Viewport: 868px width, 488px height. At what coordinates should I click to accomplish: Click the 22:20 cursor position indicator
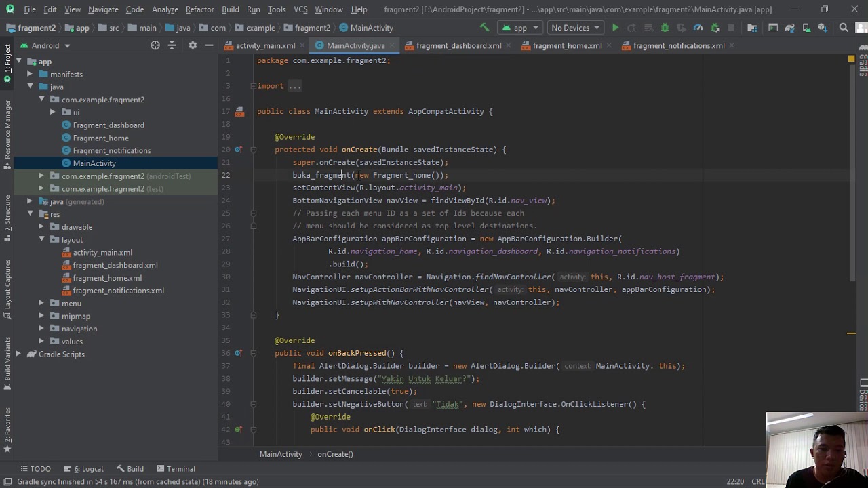click(735, 481)
